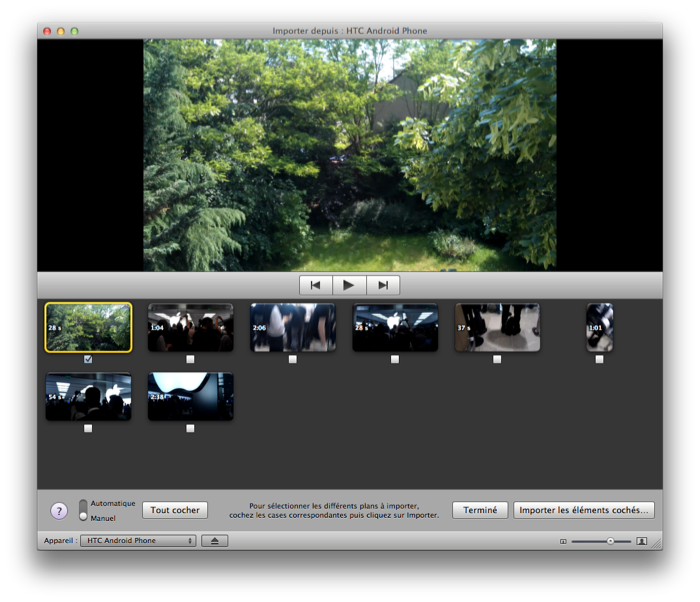Select the narrow 1:01 clip thumbnail
Screen dimensions: 700x602
point(599,327)
